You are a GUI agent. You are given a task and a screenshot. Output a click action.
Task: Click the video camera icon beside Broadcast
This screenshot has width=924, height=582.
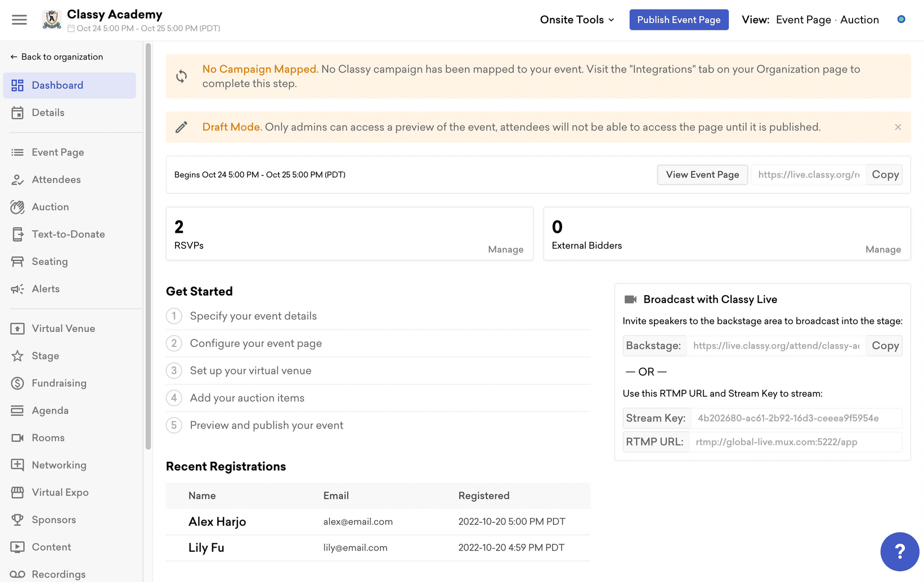coord(631,300)
